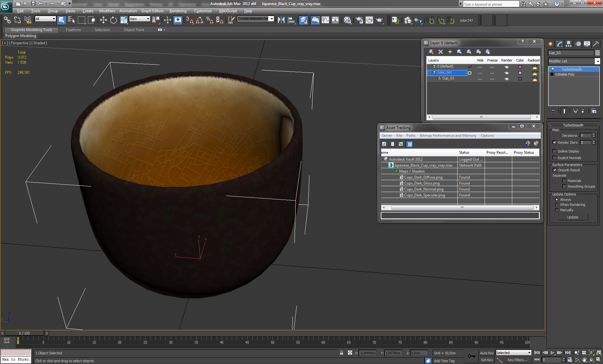Toggle Smooth Result checkbox in TurboSmooth
The width and height of the screenshot is (603, 364).
[555, 170]
